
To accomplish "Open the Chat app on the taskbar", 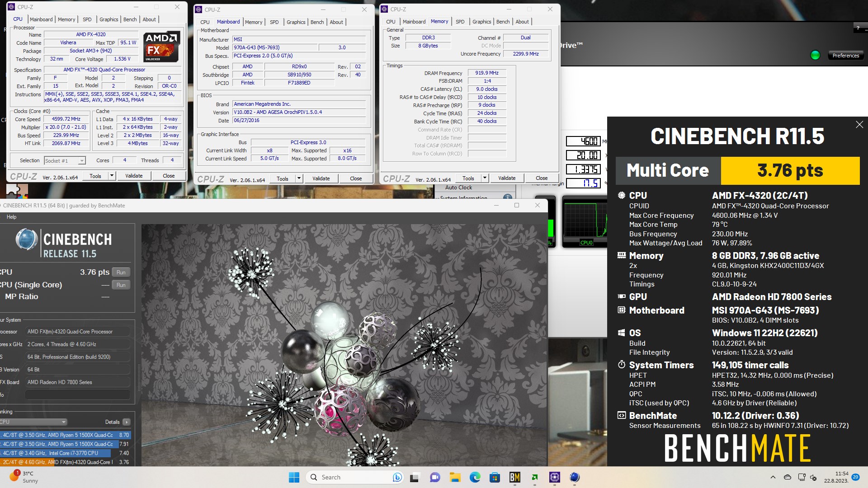I will tap(435, 477).
